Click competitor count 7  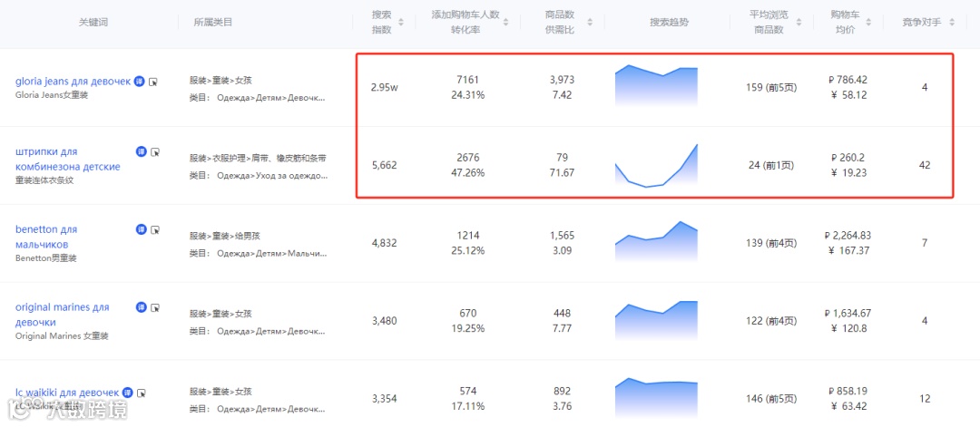coord(925,243)
